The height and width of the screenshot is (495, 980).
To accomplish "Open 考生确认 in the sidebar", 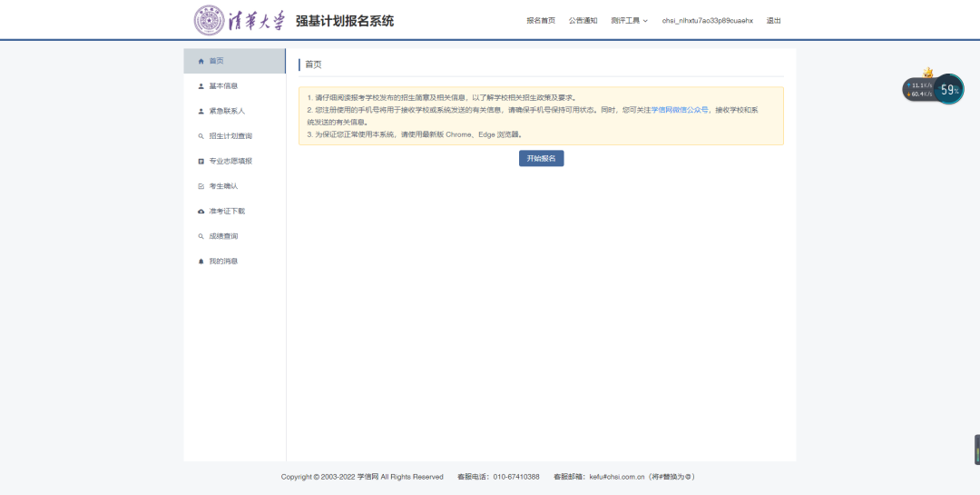I will point(234,186).
